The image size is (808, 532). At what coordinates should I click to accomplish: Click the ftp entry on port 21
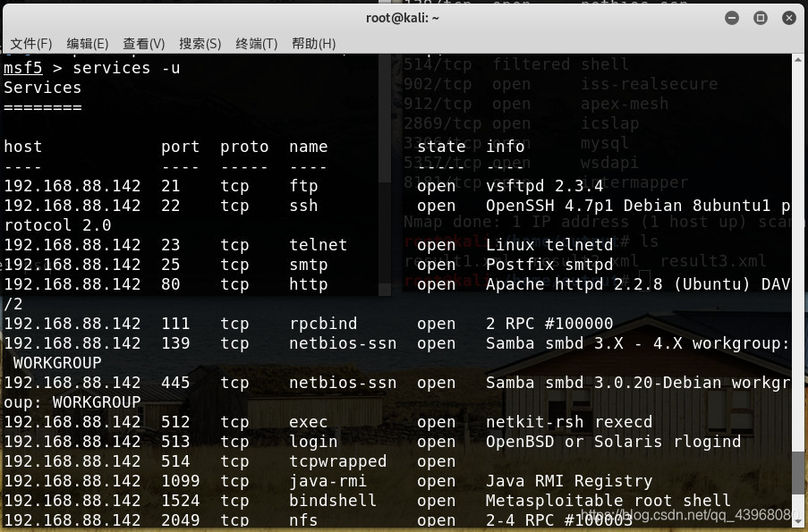point(303,185)
